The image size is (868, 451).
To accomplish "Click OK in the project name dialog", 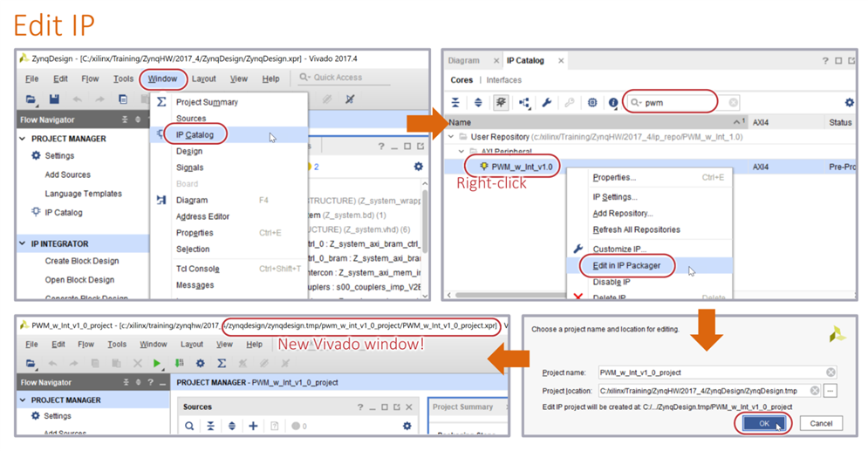I will tap(764, 423).
